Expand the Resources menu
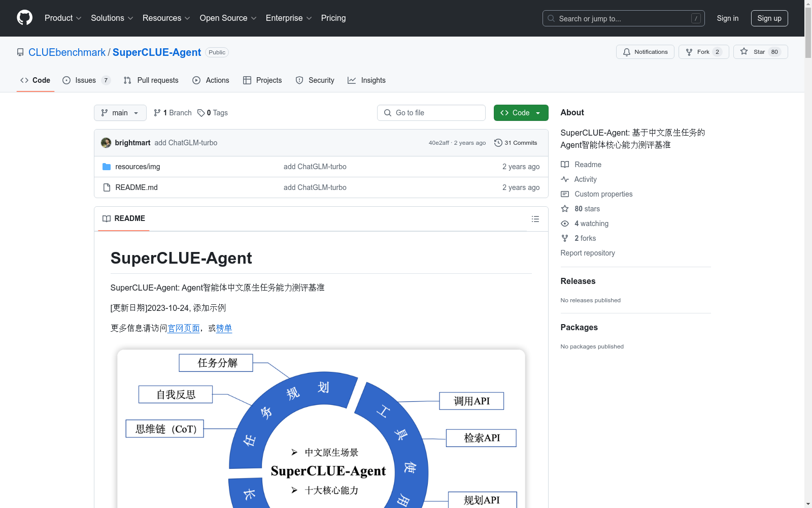812x508 pixels. (x=166, y=18)
